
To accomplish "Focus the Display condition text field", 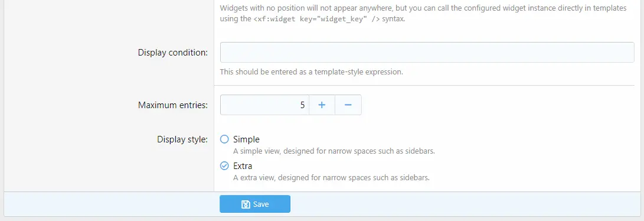I will click(427, 52).
